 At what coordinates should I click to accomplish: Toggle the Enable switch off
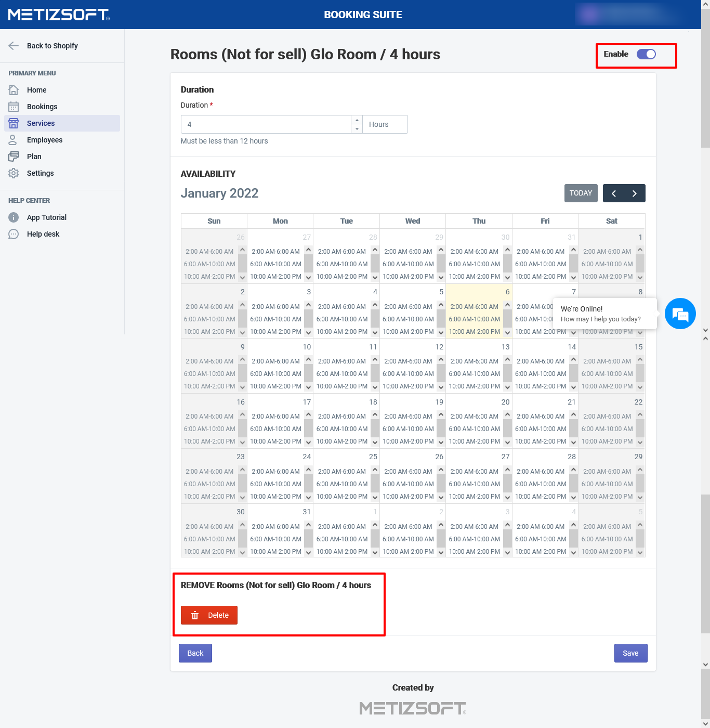[x=646, y=54]
